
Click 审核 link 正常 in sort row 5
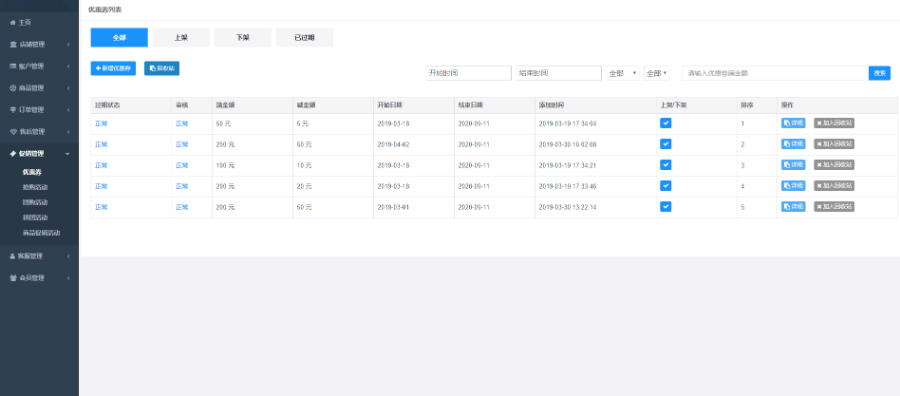click(x=182, y=207)
